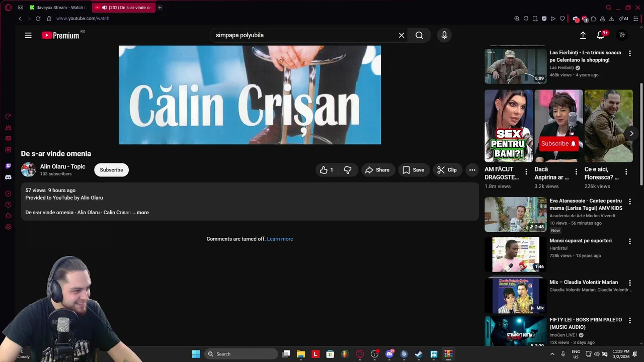Viewport: 644px width, 362px height.
Task: Subscribe via the red Subscribe bell on the Short
Action: [x=558, y=143]
